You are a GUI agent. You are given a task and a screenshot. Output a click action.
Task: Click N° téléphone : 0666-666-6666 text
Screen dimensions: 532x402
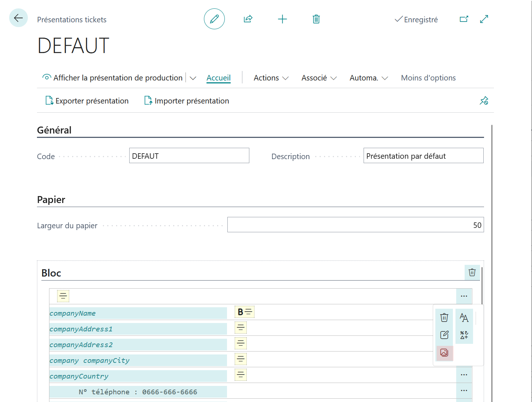coord(138,392)
